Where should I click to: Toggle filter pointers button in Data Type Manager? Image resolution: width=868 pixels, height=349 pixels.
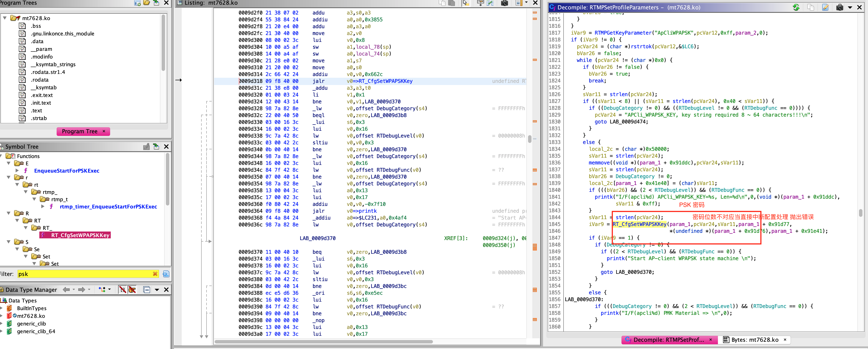click(x=132, y=289)
